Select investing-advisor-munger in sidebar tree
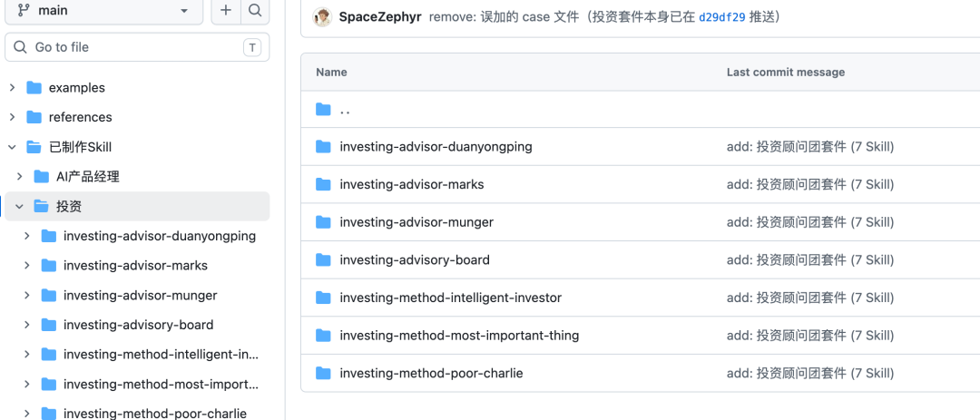 click(x=140, y=296)
